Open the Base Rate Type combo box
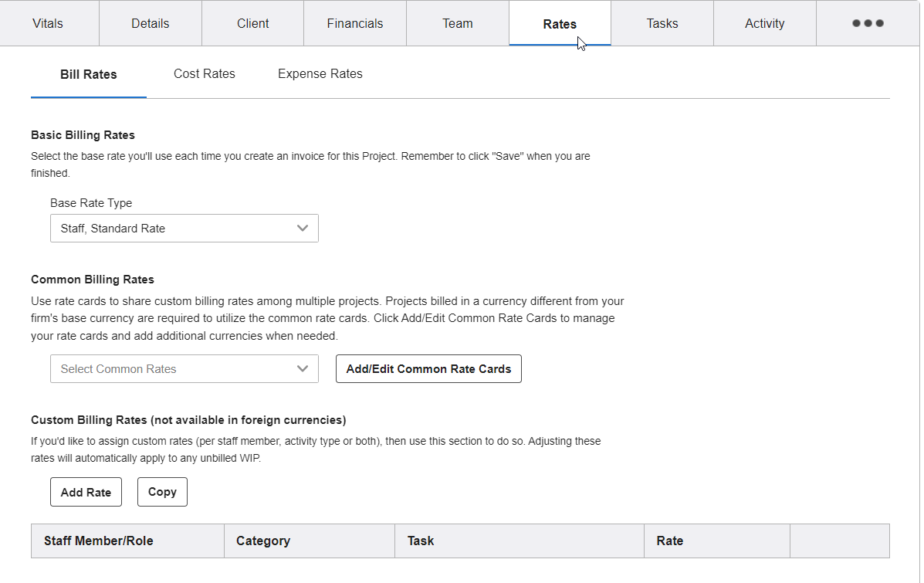 184,228
